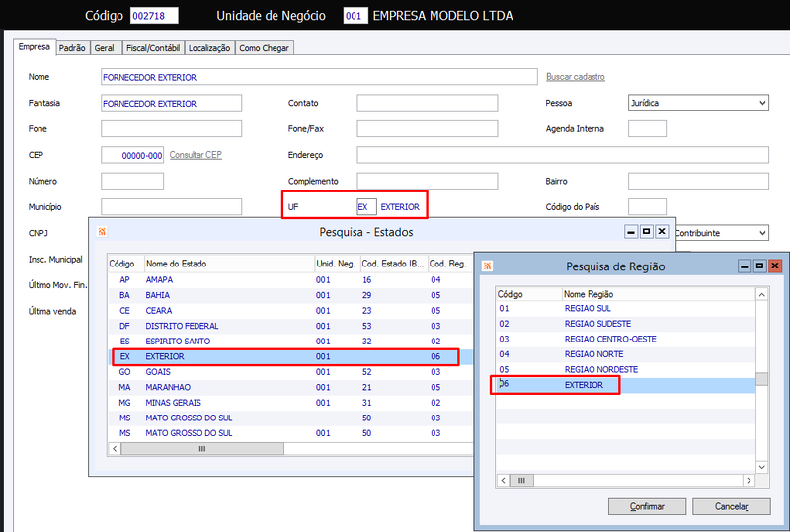Click the Confirmar button
Image resolution: width=790 pixels, height=532 pixels.
[x=647, y=506]
